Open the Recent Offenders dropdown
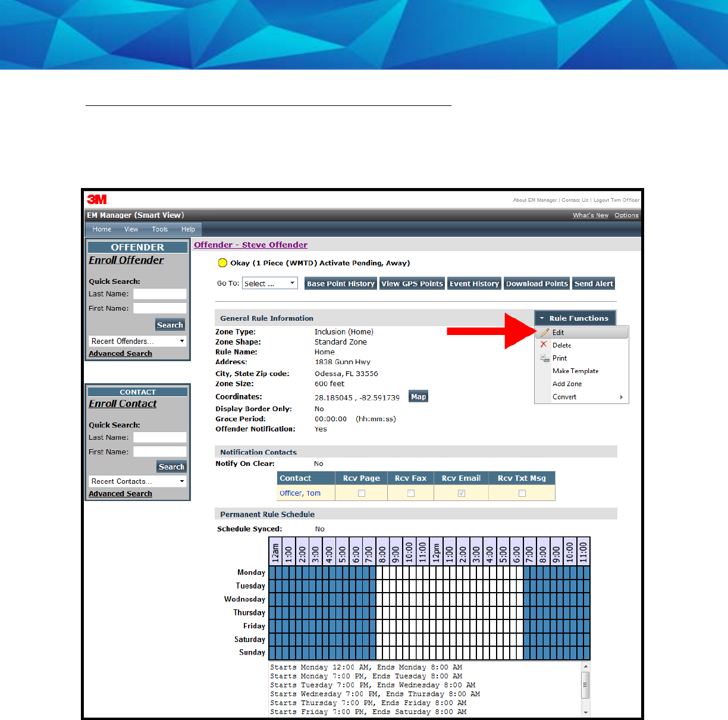 (137, 341)
